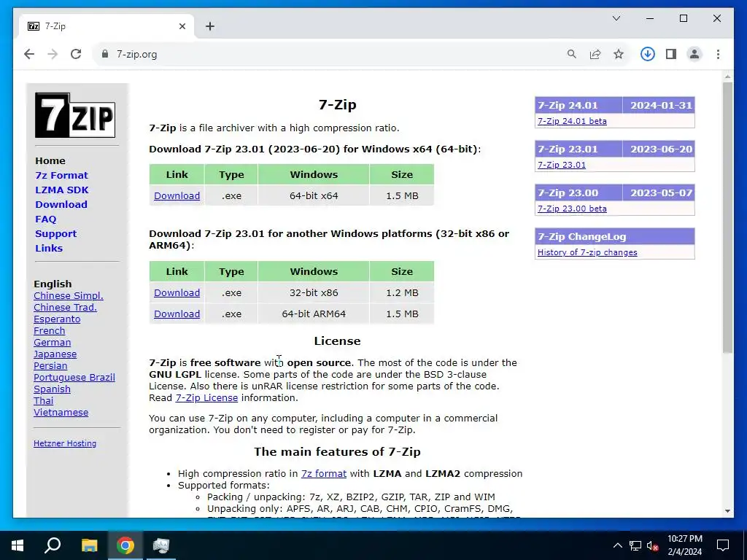Switch language to Esperanto

pos(57,319)
